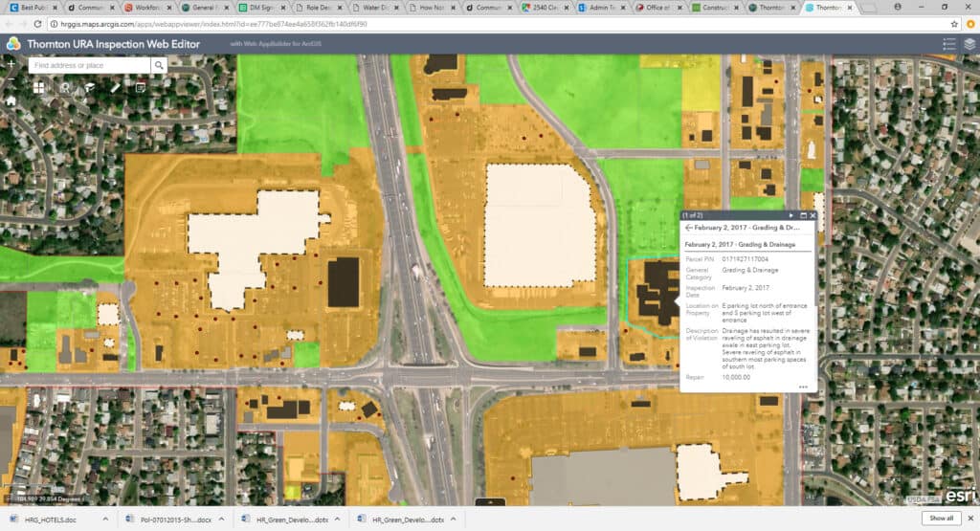The height and width of the screenshot is (531, 980).
Task: Maximize the inspection popup panel
Action: [x=802, y=215]
